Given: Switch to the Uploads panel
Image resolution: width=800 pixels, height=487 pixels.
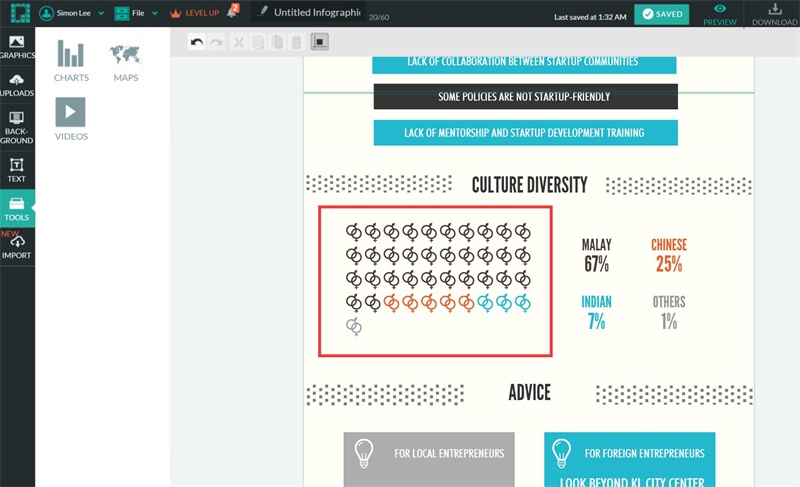Looking at the screenshot, I should (17, 85).
